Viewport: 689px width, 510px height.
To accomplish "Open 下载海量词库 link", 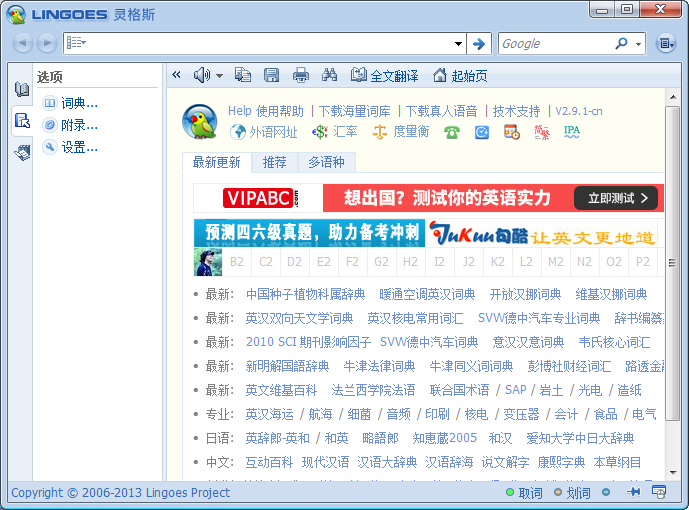I will (x=355, y=111).
